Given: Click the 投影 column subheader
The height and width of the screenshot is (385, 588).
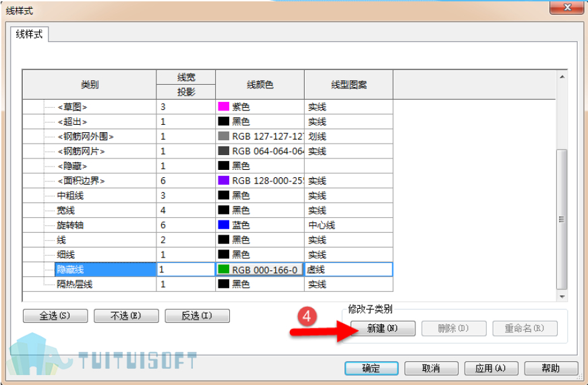Looking at the screenshot, I should click(186, 92).
